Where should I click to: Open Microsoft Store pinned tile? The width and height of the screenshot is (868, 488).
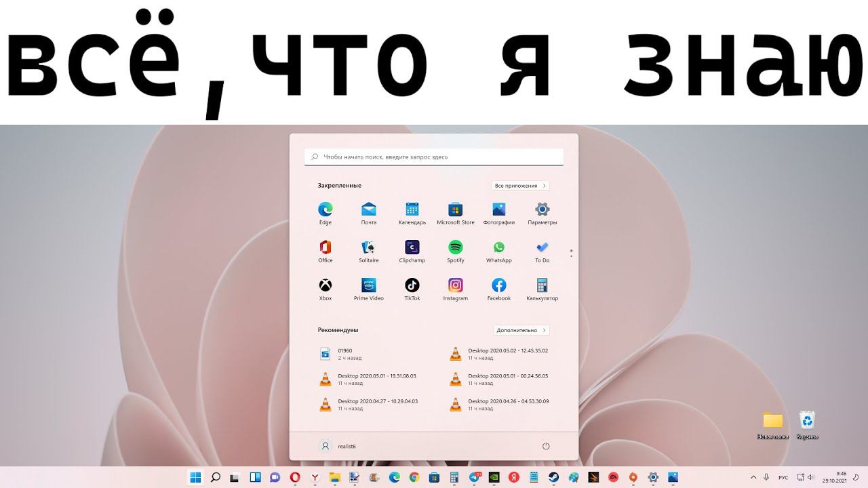coord(456,213)
